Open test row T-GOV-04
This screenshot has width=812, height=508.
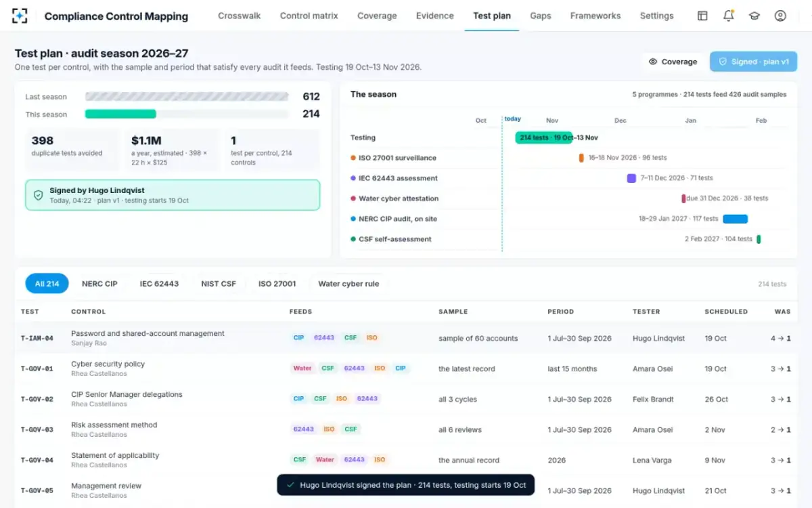coord(406,460)
